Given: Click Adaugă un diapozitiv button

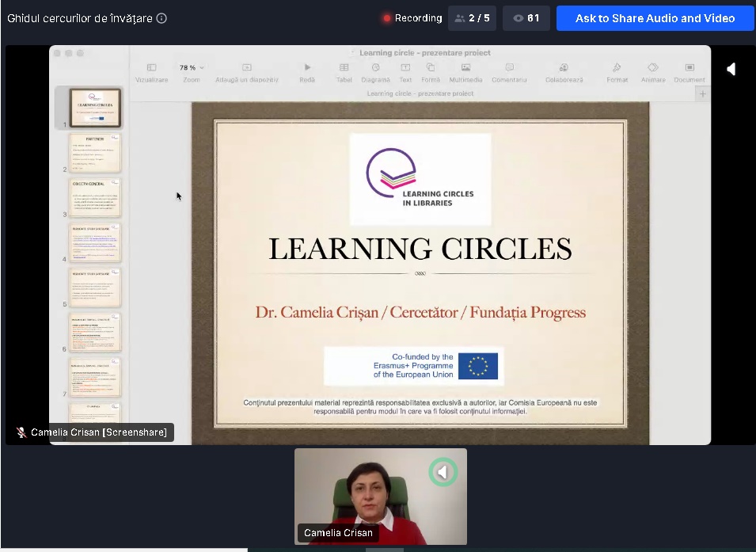Looking at the screenshot, I should click(x=247, y=68).
